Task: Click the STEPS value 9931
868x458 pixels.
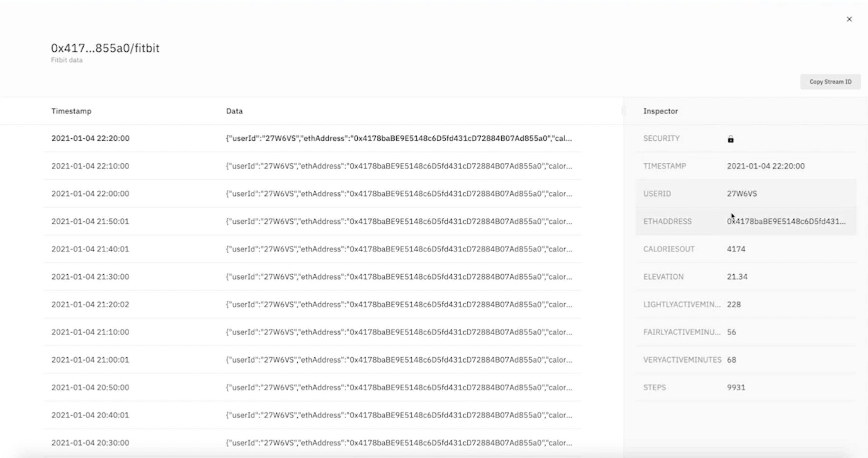Action: [x=736, y=387]
